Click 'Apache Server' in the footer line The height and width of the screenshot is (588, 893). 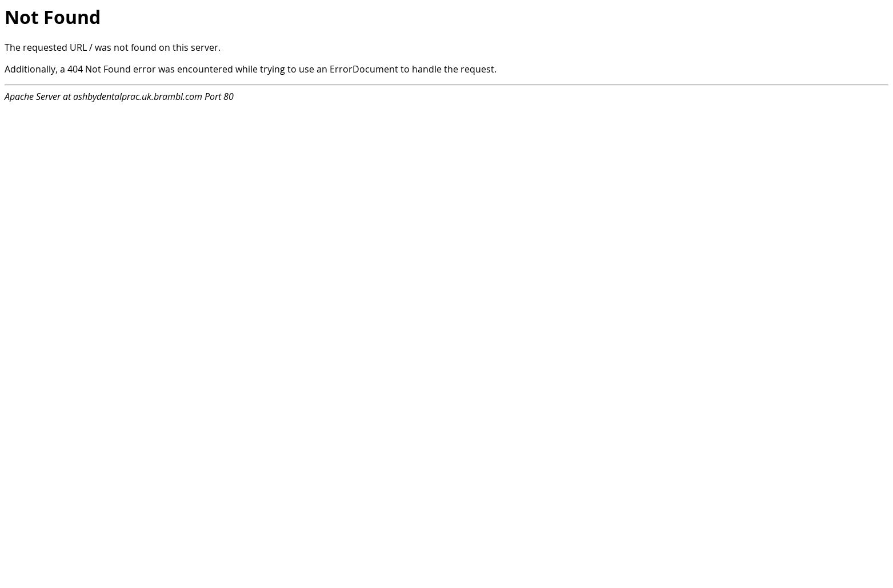point(33,96)
